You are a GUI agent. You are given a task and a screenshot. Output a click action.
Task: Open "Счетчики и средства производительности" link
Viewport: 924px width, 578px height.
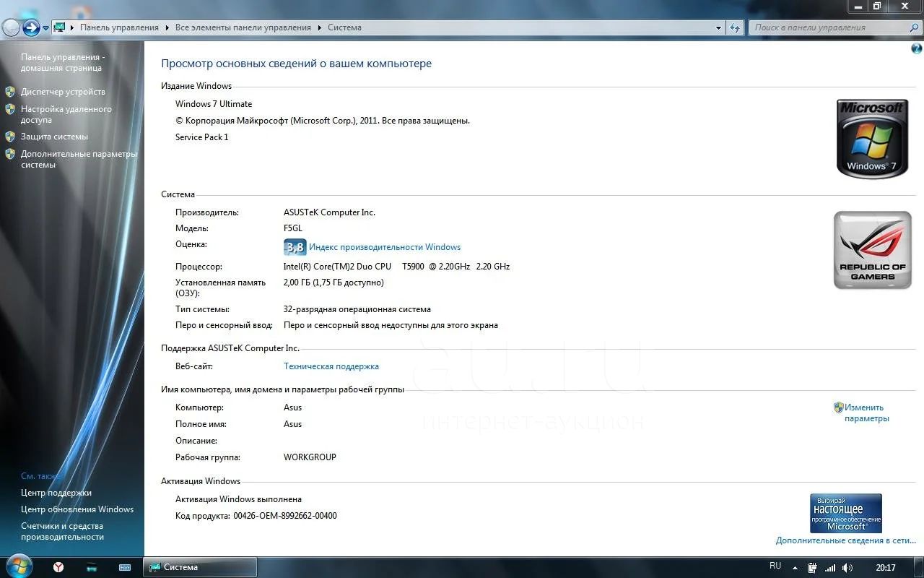coord(62,531)
